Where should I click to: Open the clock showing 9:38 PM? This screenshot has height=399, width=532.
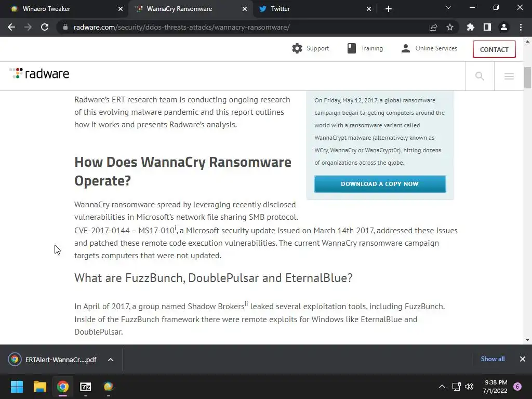(x=495, y=387)
